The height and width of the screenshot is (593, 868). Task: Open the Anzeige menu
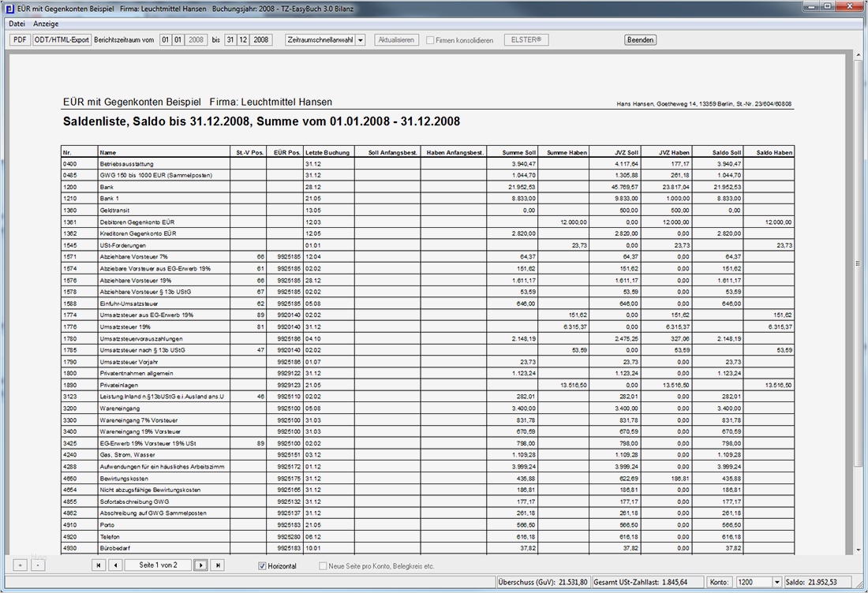pyautogui.click(x=45, y=24)
